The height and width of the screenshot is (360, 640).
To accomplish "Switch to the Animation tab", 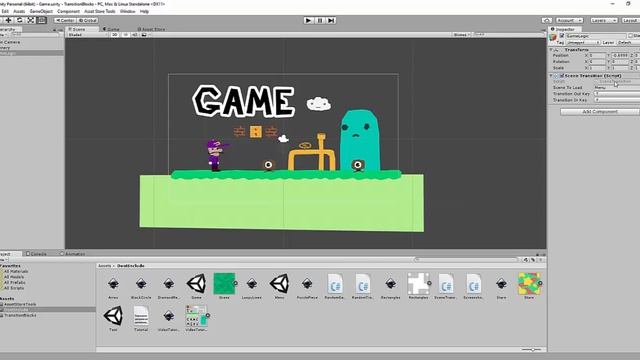I will pyautogui.click(x=72, y=254).
